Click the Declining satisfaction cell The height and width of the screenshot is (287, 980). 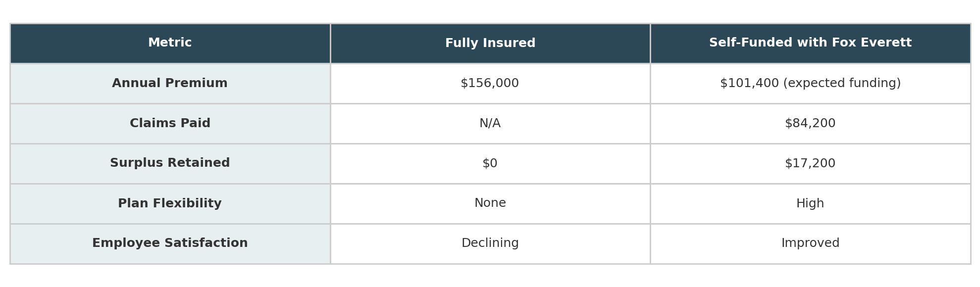click(x=490, y=244)
